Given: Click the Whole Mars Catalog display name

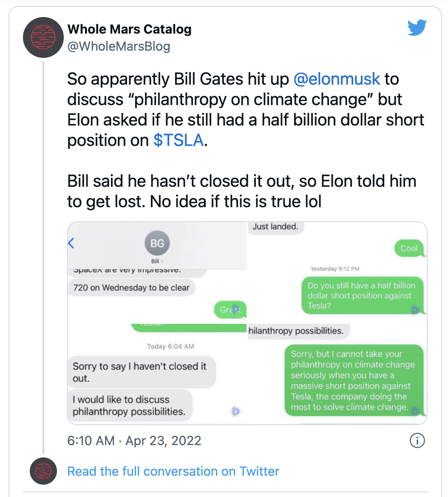Looking at the screenshot, I should click(x=129, y=29).
